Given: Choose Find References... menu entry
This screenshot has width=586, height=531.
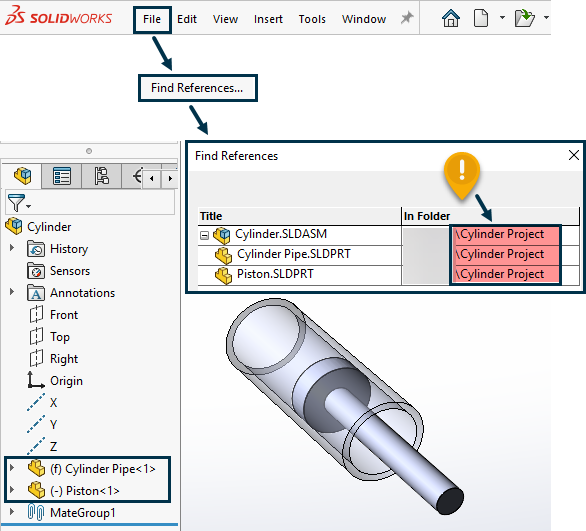Looking at the screenshot, I should [x=197, y=88].
